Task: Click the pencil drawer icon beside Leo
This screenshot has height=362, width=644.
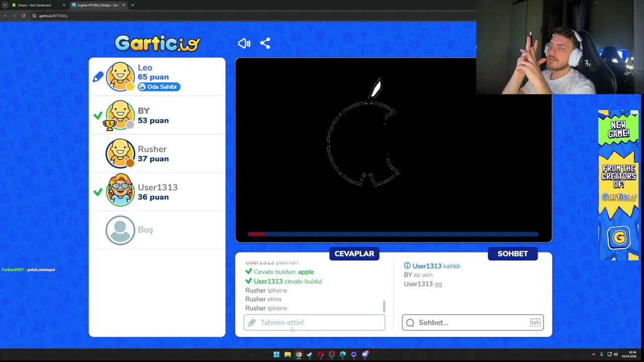Action: coord(98,77)
